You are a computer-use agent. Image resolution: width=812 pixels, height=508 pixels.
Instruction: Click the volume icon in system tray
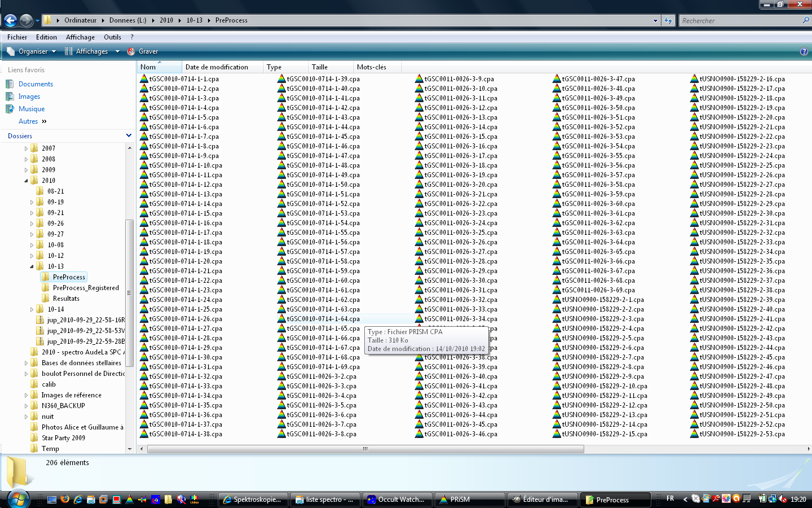(x=783, y=499)
